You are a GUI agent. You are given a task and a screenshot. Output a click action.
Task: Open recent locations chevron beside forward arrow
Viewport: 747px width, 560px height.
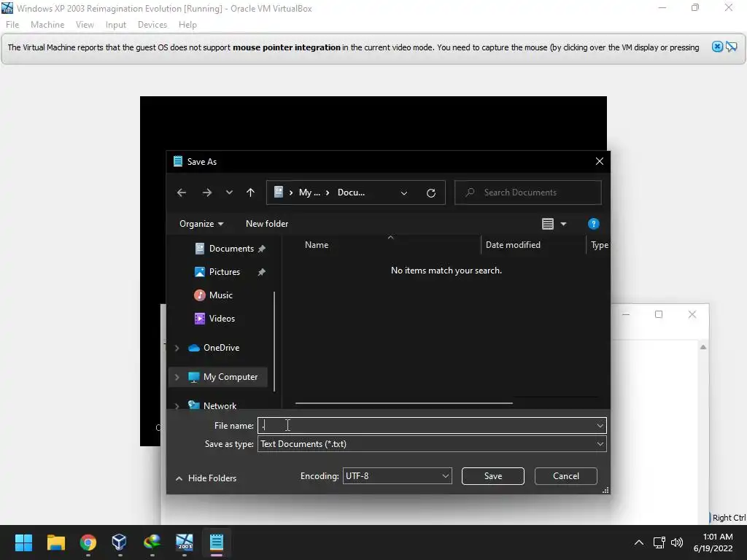[229, 192]
